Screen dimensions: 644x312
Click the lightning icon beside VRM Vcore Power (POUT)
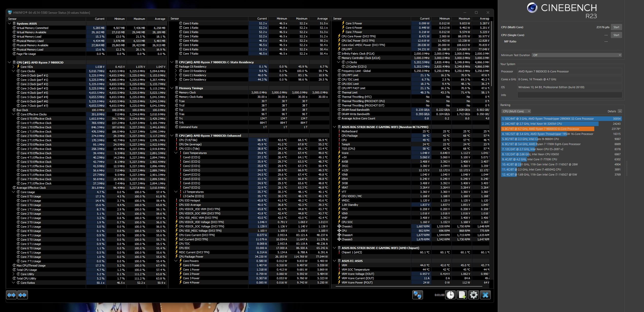click(339, 283)
